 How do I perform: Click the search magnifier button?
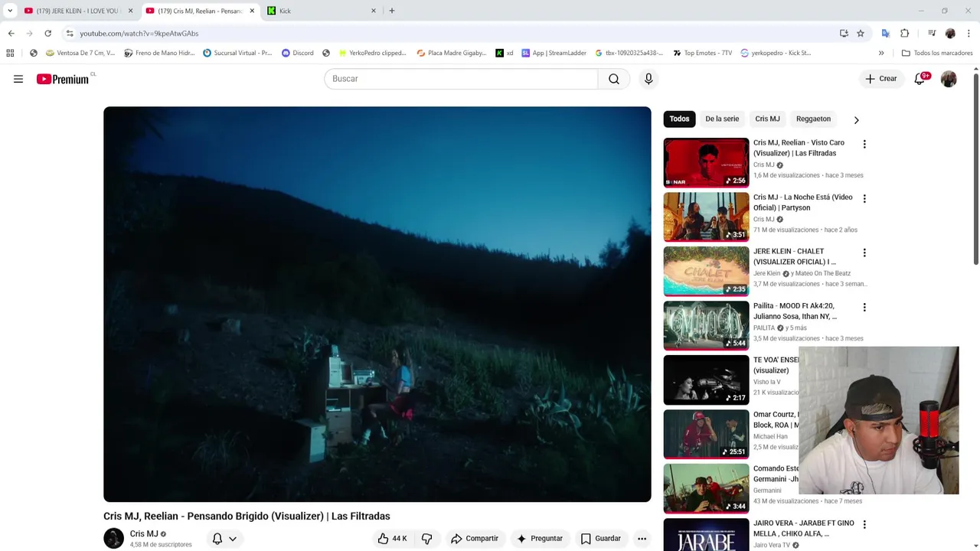[x=614, y=79]
